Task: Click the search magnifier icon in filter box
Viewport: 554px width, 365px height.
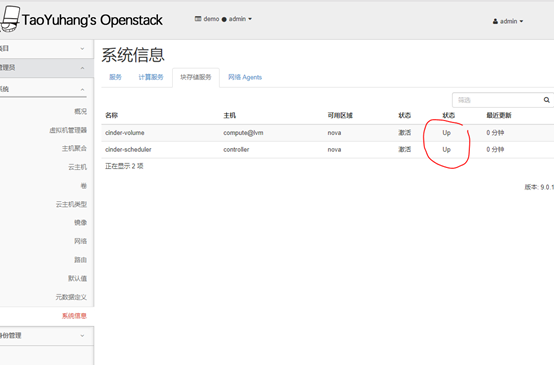Action: tap(547, 100)
